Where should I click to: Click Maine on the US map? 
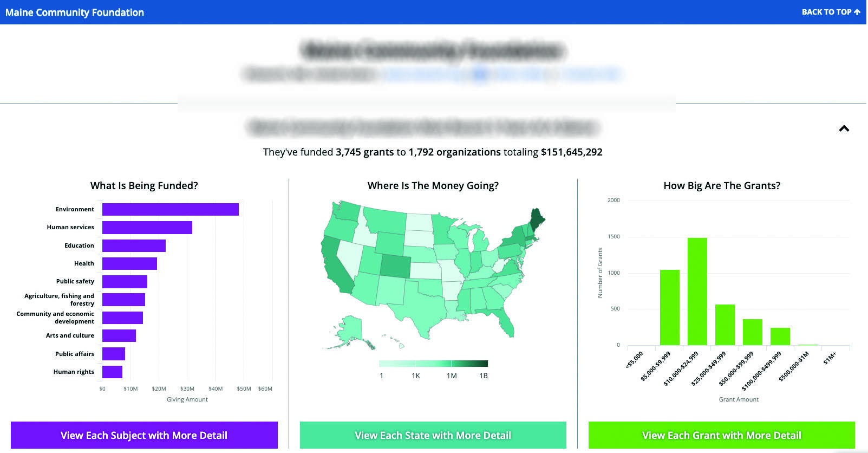coord(537,218)
